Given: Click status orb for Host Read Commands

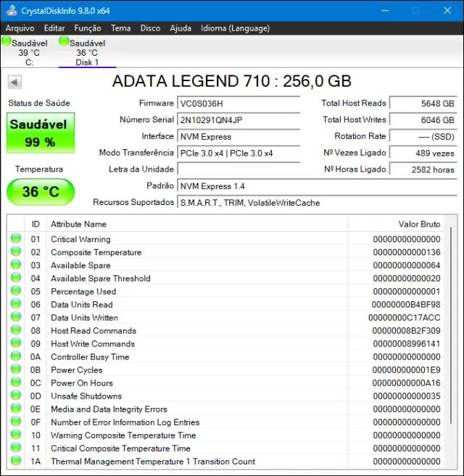Looking at the screenshot, I should 16,330.
